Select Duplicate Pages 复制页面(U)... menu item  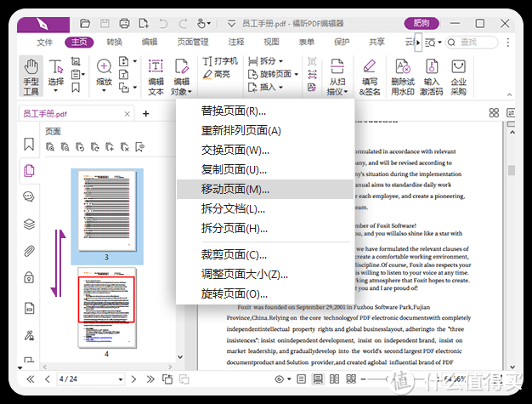265,169
